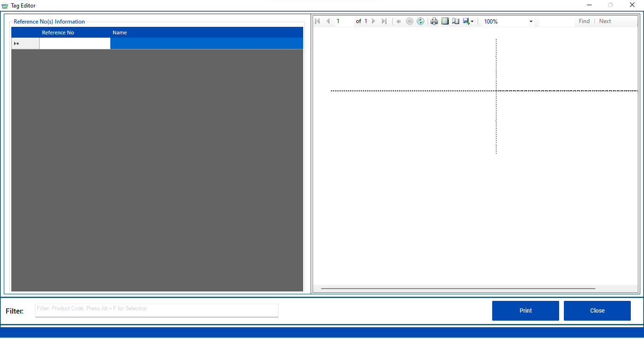Jump to last page of report
Image resolution: width=644 pixels, height=339 pixels.
point(384,21)
